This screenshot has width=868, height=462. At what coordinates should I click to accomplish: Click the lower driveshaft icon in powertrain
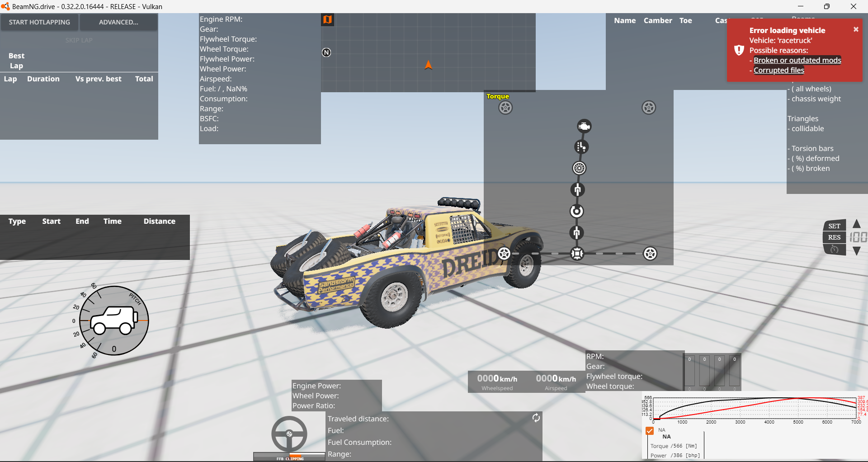click(x=576, y=233)
